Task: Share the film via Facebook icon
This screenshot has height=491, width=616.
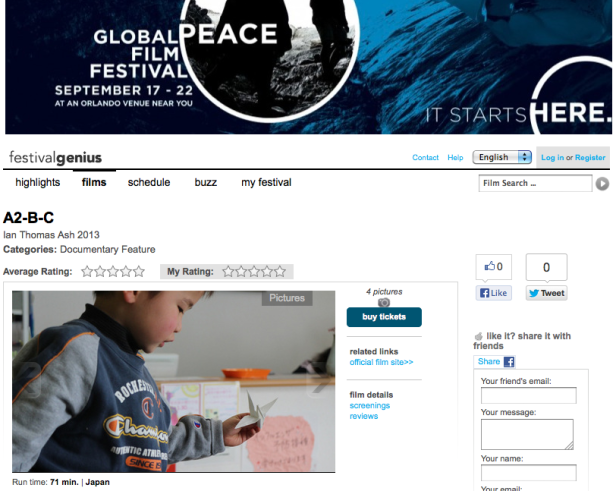Action: [509, 362]
